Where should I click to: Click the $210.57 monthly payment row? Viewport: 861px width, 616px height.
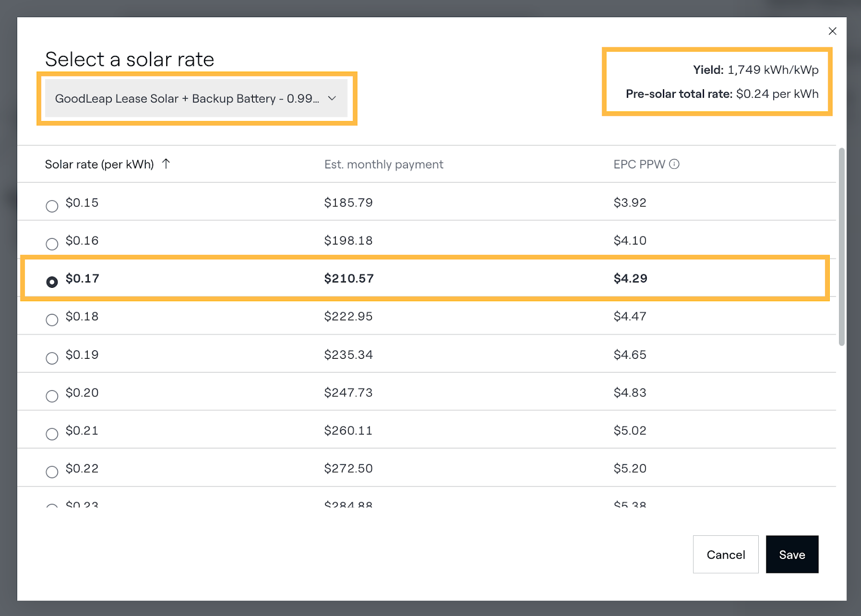[x=349, y=278]
